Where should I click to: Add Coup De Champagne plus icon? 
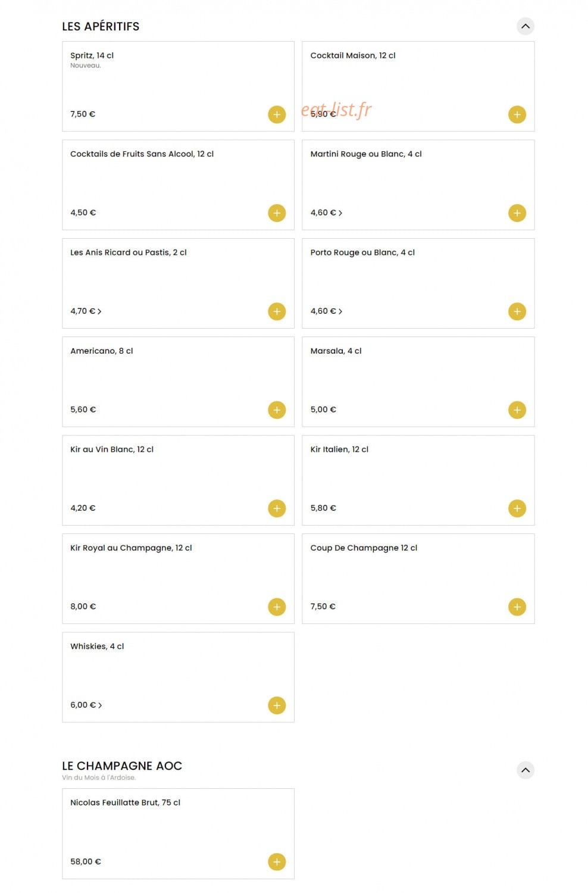point(517,607)
